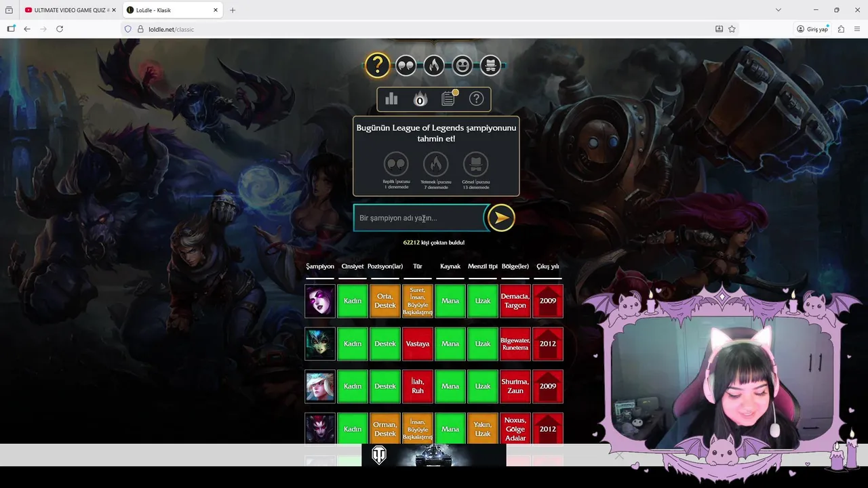Open Giriş yap account sign-in
The width and height of the screenshot is (868, 488).
tap(812, 29)
